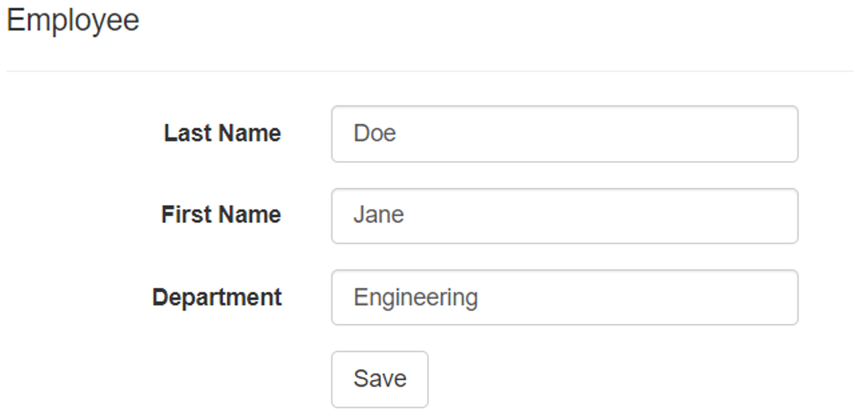Screen dimensions: 868x419
Task: Click the bold Last Name label
Action: click(x=222, y=133)
